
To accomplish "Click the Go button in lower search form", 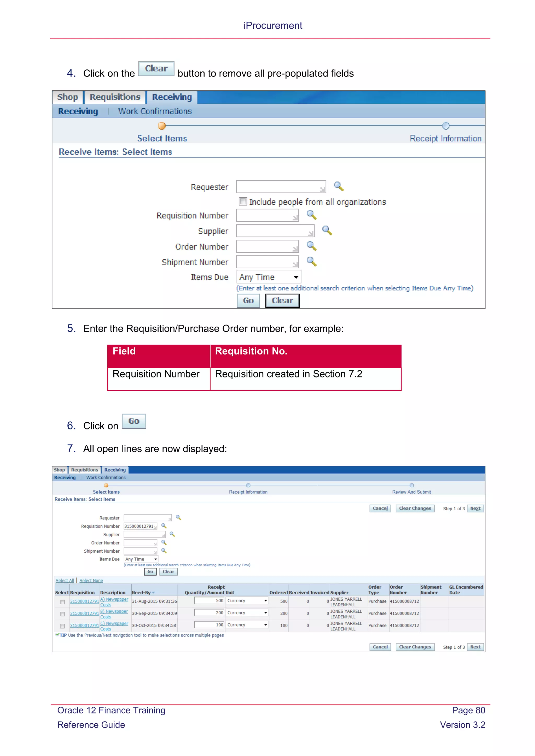I will tap(150, 572).
